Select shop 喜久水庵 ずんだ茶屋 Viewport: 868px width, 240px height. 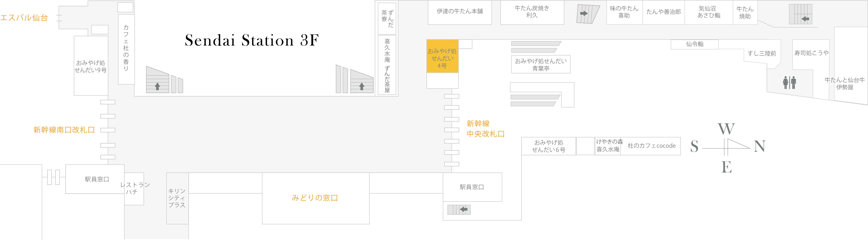[387, 65]
